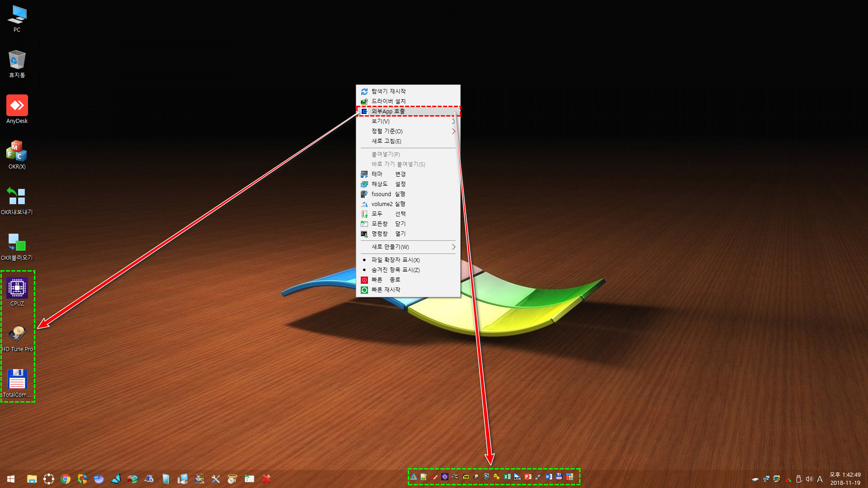Click the floppy disk icon in taskbar toolbar

(x=559, y=477)
